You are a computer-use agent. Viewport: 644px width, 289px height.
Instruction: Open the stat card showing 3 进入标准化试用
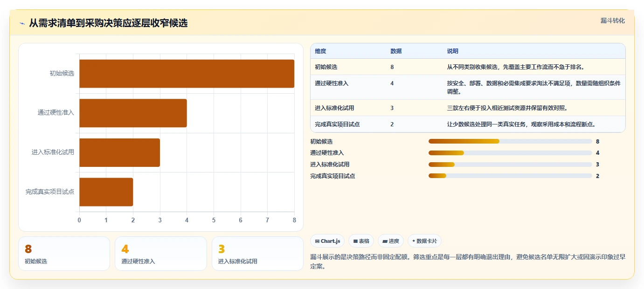click(257, 254)
